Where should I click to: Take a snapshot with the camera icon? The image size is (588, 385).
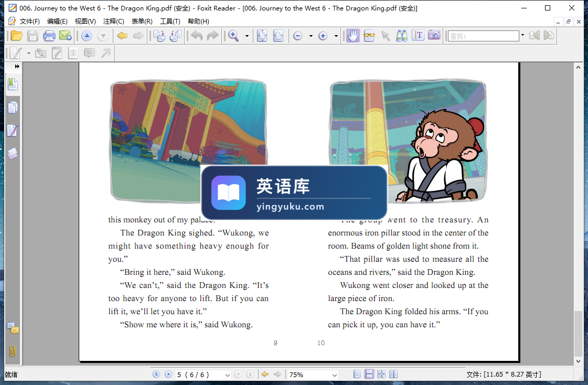(x=434, y=36)
